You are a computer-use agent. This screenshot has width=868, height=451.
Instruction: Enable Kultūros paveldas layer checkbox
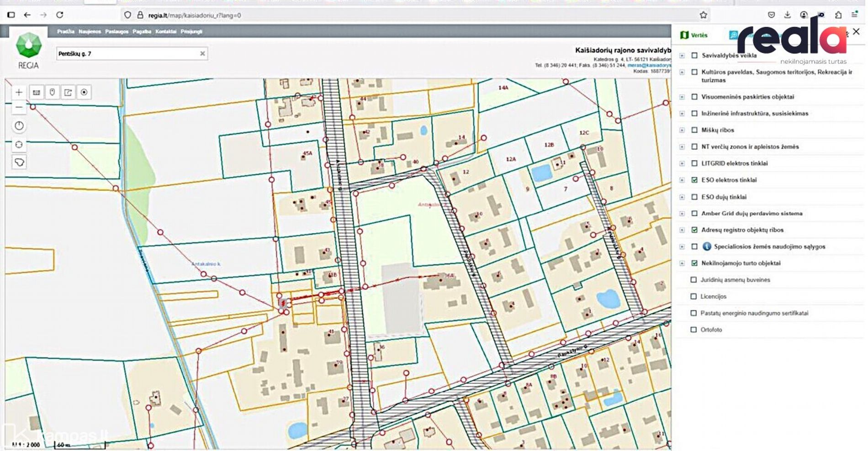coord(694,72)
